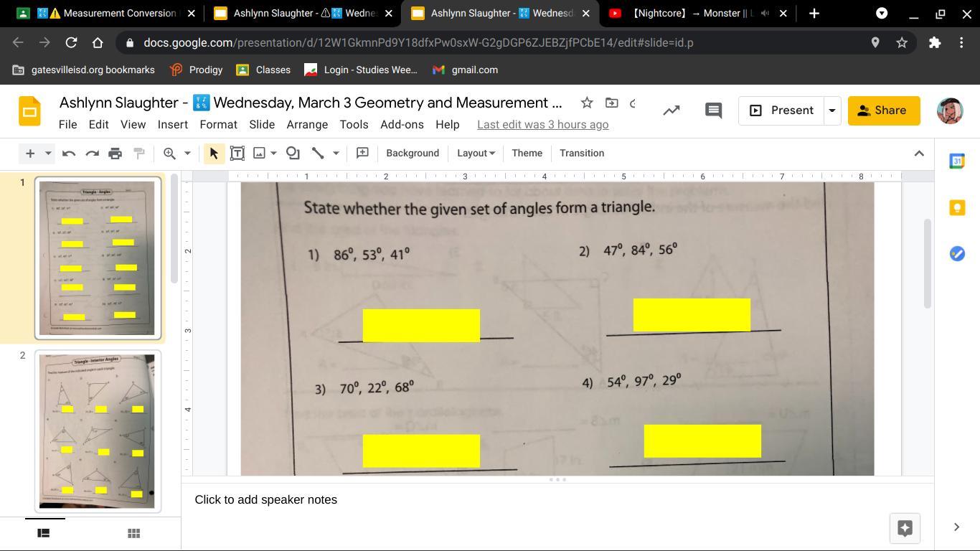The image size is (980, 551).
Task: Open the insert image dropdown arrow
Action: click(x=273, y=154)
